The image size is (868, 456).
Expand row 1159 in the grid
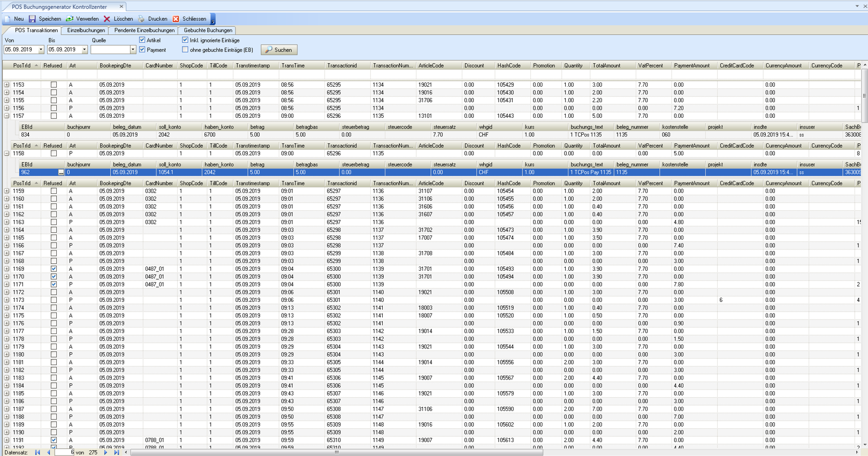(7, 191)
